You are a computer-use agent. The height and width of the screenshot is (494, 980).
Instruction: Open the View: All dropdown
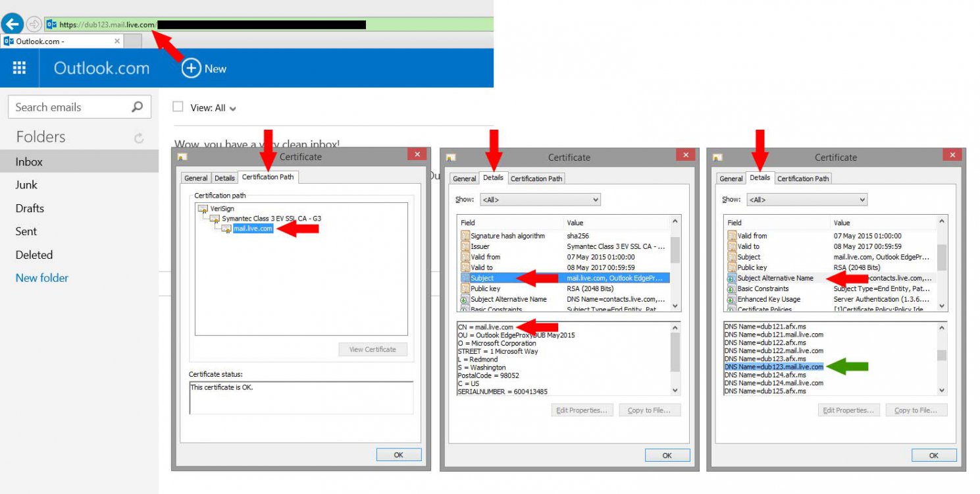pyautogui.click(x=213, y=108)
